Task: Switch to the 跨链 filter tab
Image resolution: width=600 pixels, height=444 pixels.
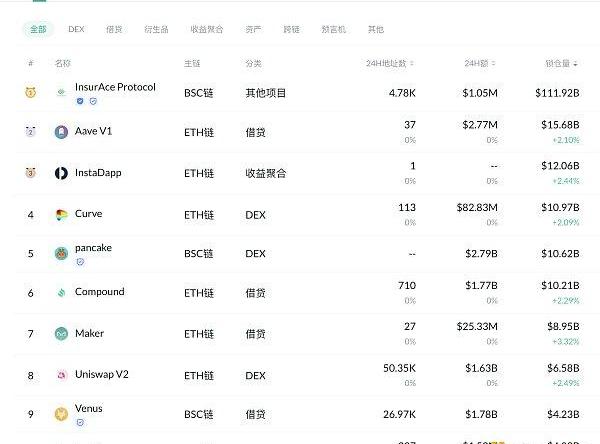Action: click(x=291, y=29)
